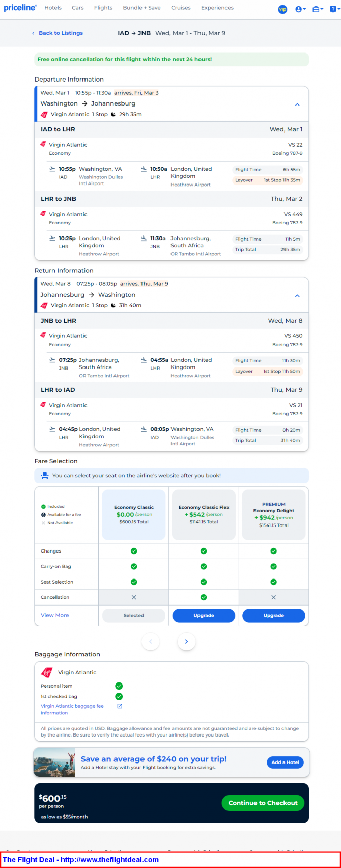Open the My Trips briefcase icon
The height and width of the screenshot is (868, 341).
tap(318, 9)
